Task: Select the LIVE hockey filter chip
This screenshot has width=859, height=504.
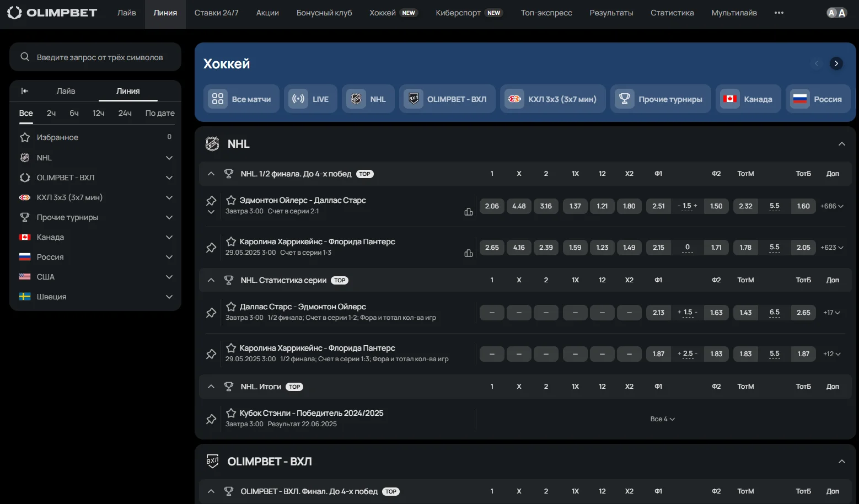Action: click(310, 99)
